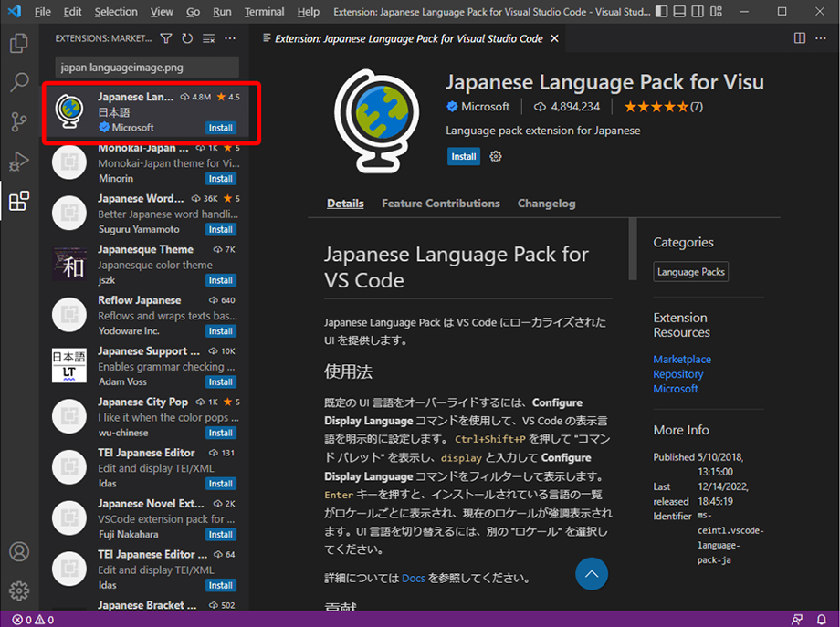
Task: Open the Marketplace resource link
Action: (682, 360)
